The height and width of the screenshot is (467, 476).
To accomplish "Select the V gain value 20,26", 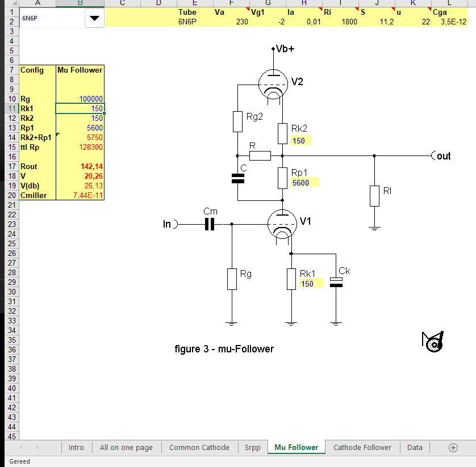I will coord(80,176).
